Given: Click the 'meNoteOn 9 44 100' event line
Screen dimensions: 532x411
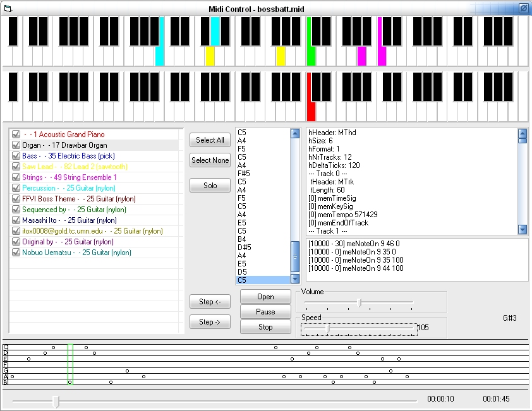Looking at the screenshot, I should (356, 268).
